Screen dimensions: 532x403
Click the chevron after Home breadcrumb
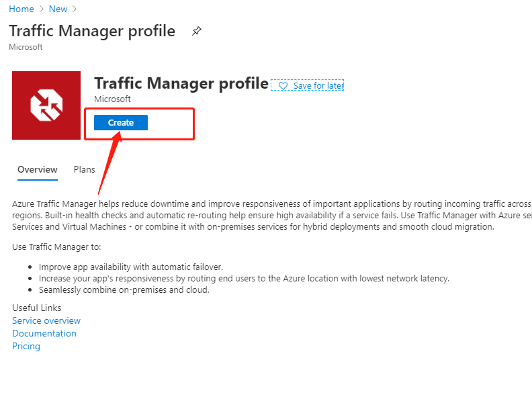tap(42, 9)
